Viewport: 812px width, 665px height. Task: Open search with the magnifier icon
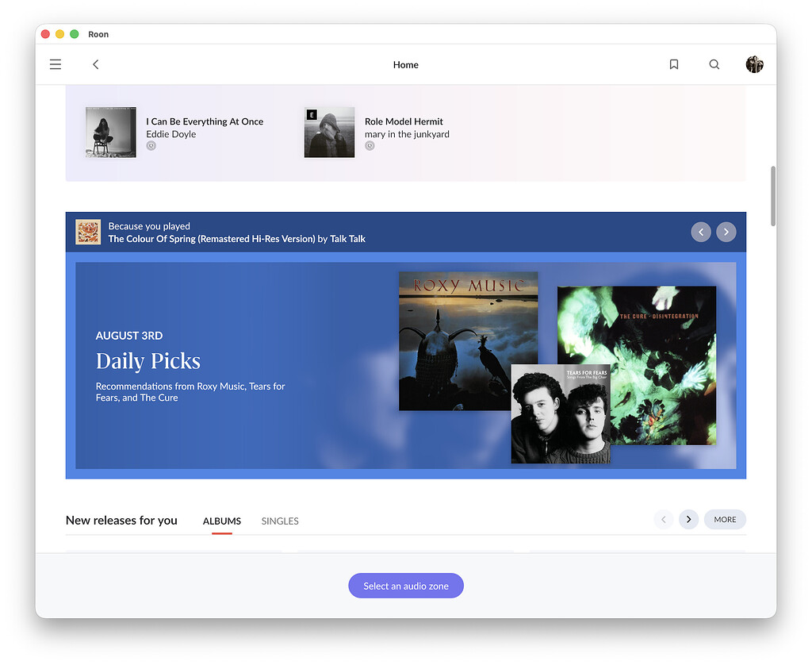[714, 64]
